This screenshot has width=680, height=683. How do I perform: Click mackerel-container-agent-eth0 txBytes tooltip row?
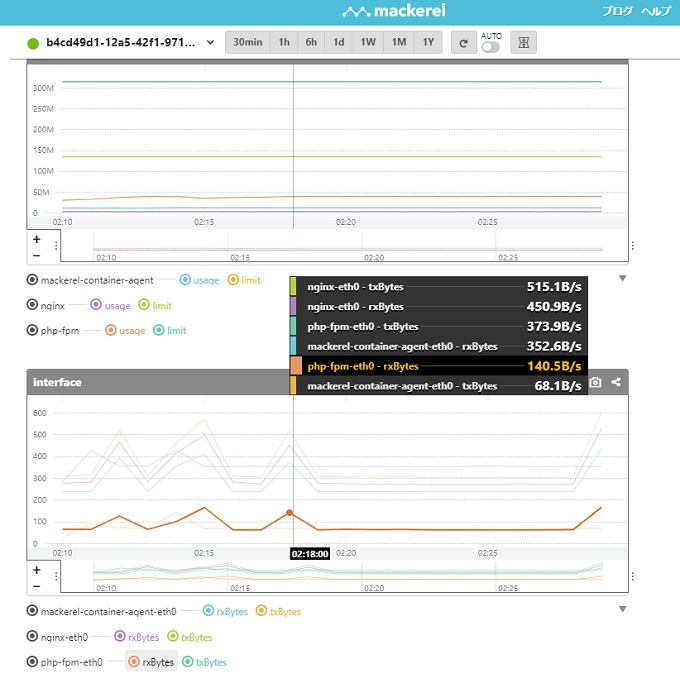pos(438,386)
